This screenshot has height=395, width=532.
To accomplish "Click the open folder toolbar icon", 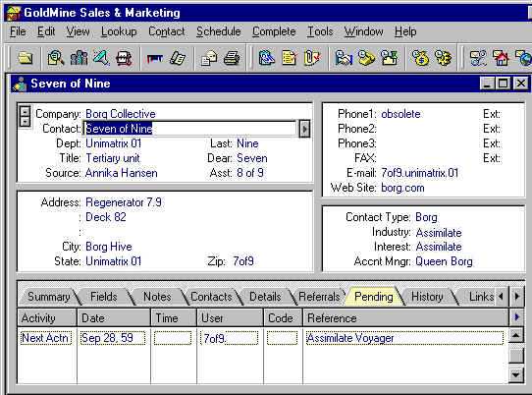I will coord(26,58).
